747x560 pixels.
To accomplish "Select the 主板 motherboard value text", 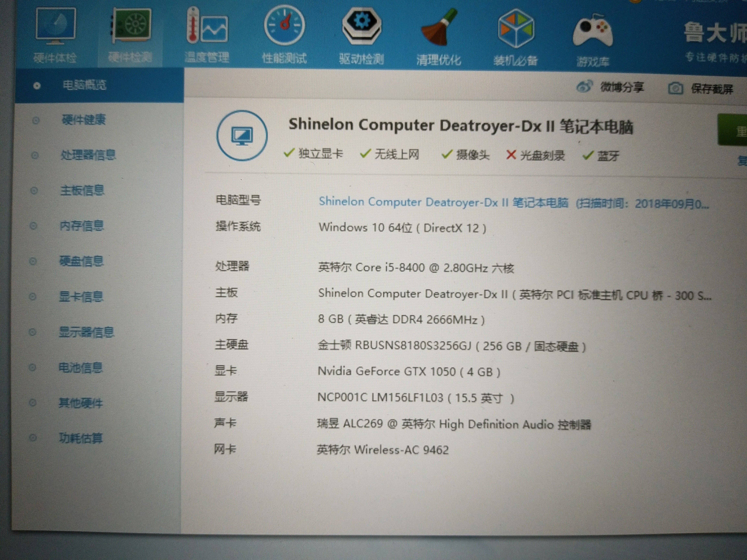I will tap(515, 294).
